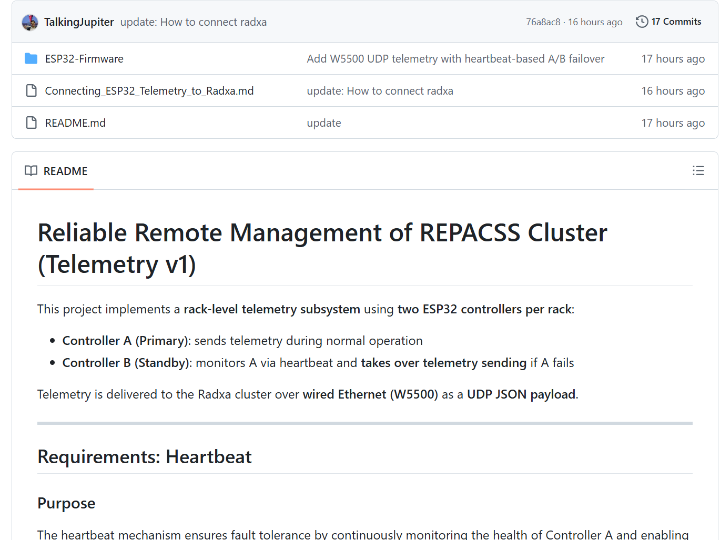Open 'Add W5500 UDP telemetry' commit message
Image resolution: width=720 pixels, height=540 pixels.
[455, 59]
